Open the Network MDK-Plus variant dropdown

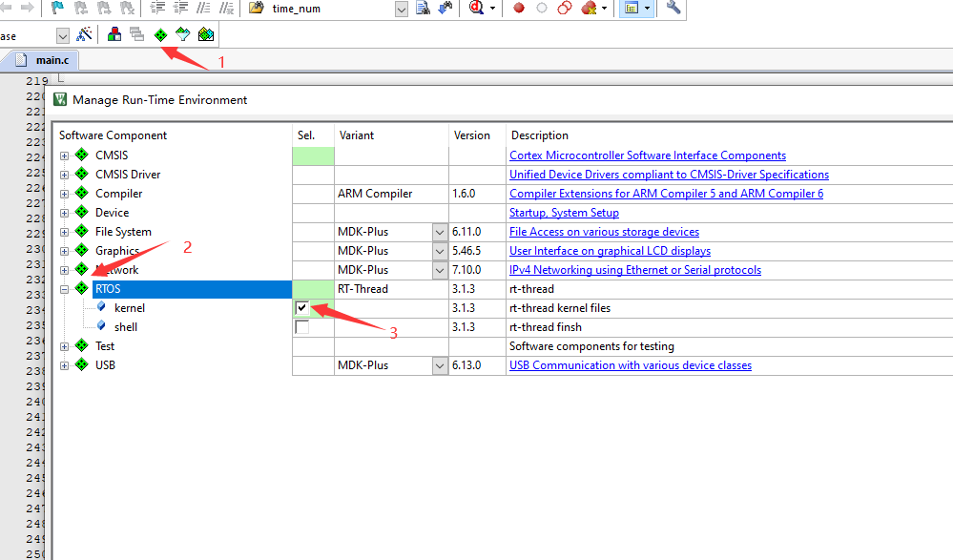click(440, 270)
